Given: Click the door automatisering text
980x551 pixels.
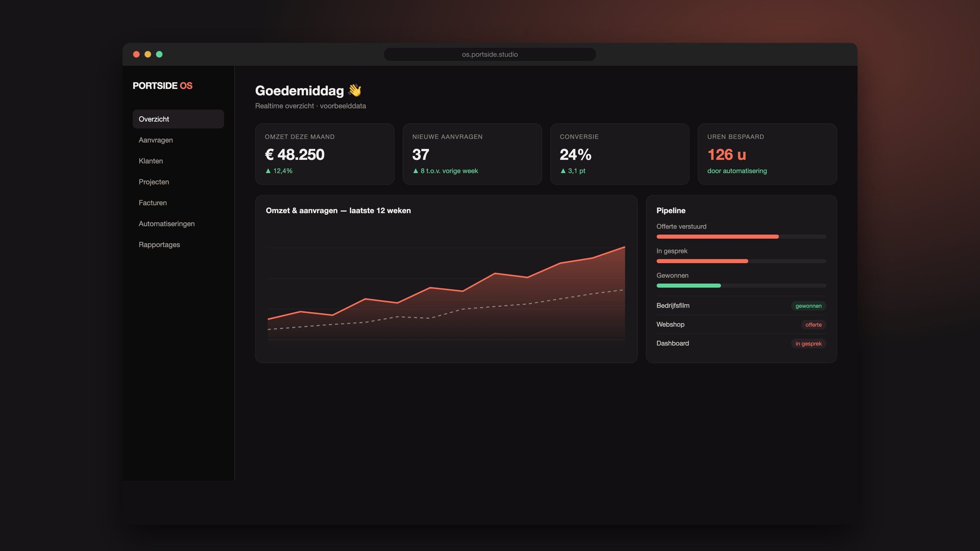Looking at the screenshot, I should click(737, 171).
